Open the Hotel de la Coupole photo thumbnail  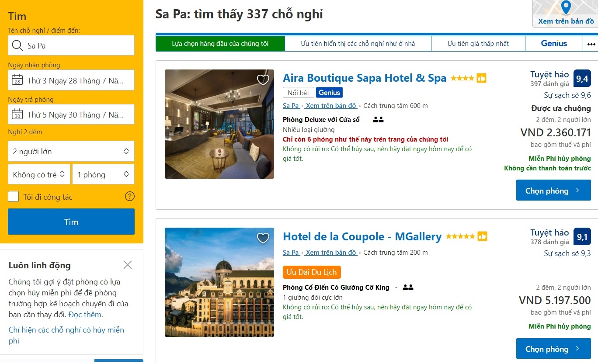[219, 282]
